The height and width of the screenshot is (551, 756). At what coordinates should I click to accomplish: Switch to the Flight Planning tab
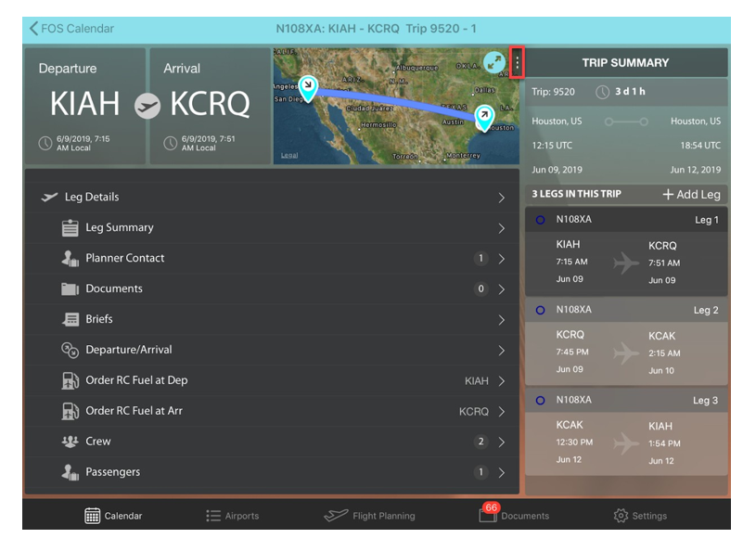click(x=369, y=516)
